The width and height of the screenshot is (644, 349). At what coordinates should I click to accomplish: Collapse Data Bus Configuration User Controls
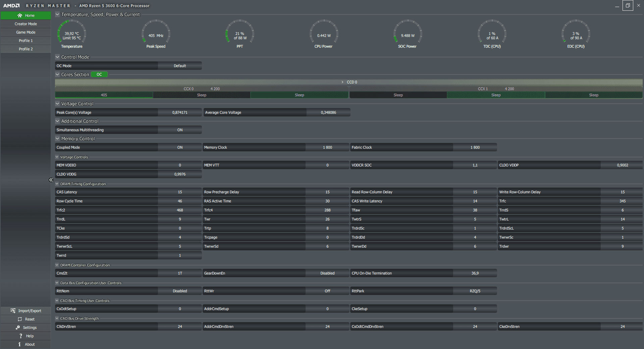coord(57,283)
